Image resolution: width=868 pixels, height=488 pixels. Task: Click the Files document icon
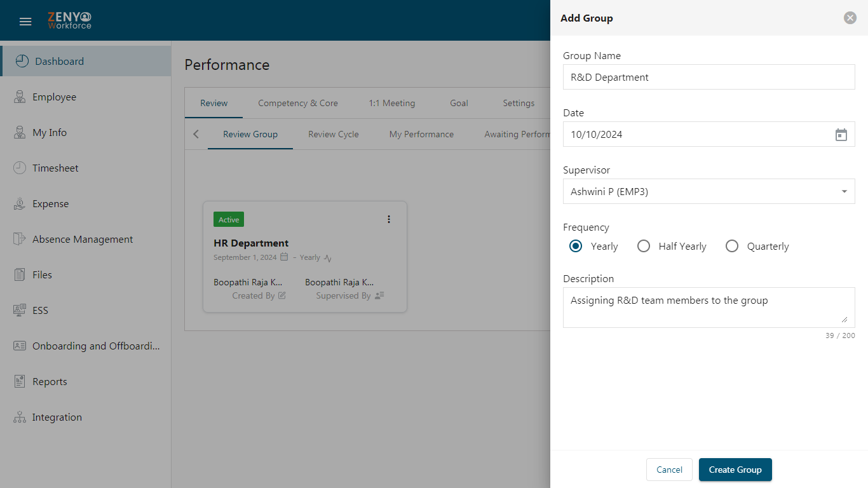coord(20,274)
